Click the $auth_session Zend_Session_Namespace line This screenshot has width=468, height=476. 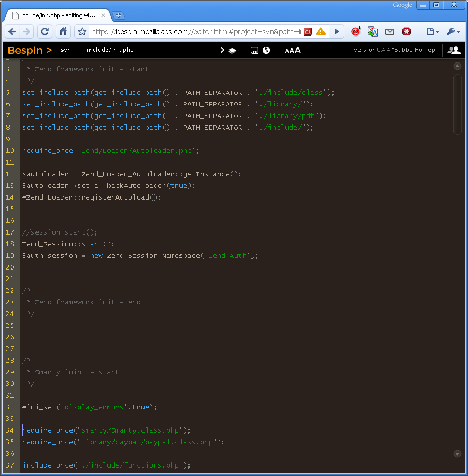click(x=140, y=256)
